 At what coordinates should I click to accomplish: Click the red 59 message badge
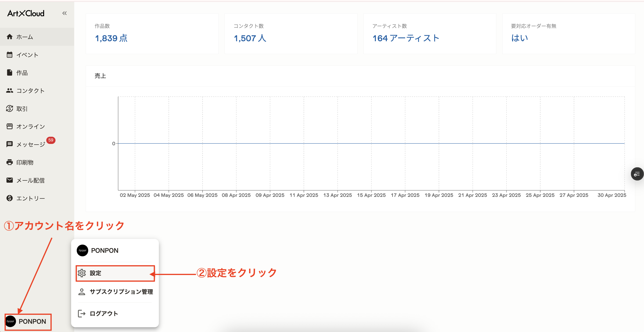point(51,140)
